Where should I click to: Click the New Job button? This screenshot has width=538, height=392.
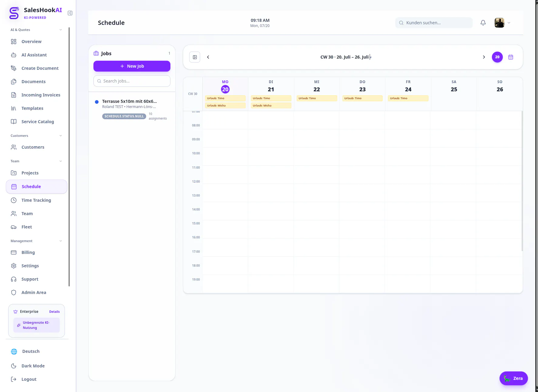tap(132, 66)
